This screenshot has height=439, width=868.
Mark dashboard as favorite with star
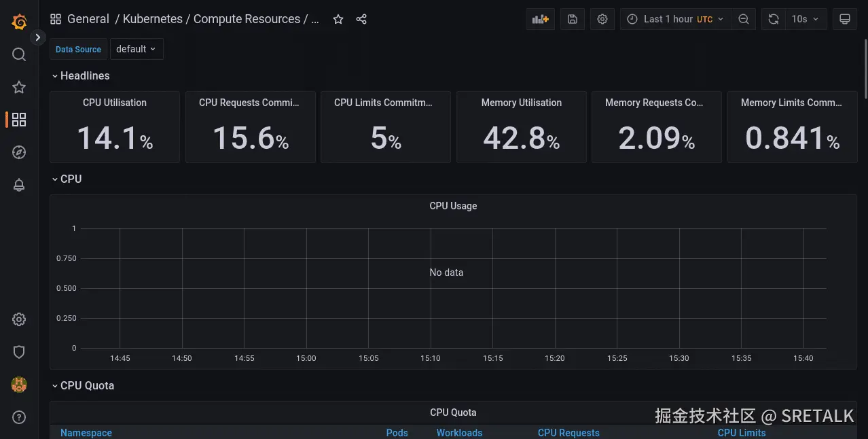338,19
